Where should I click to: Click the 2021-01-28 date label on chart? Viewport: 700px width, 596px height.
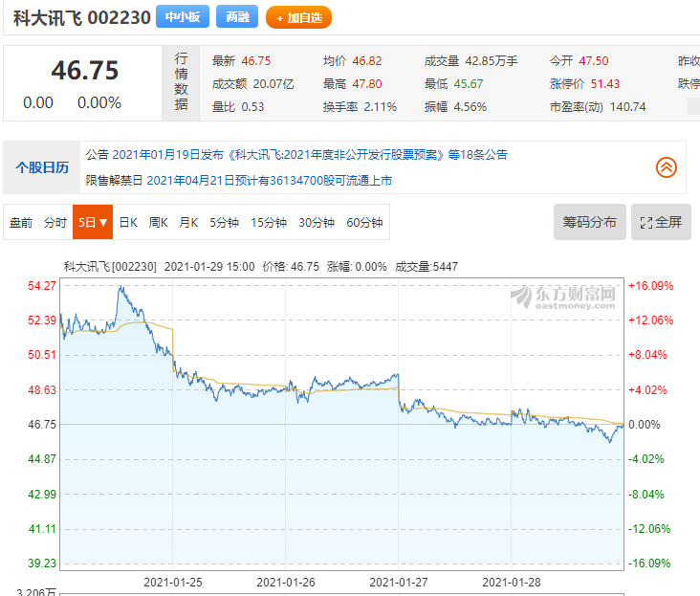(512, 583)
